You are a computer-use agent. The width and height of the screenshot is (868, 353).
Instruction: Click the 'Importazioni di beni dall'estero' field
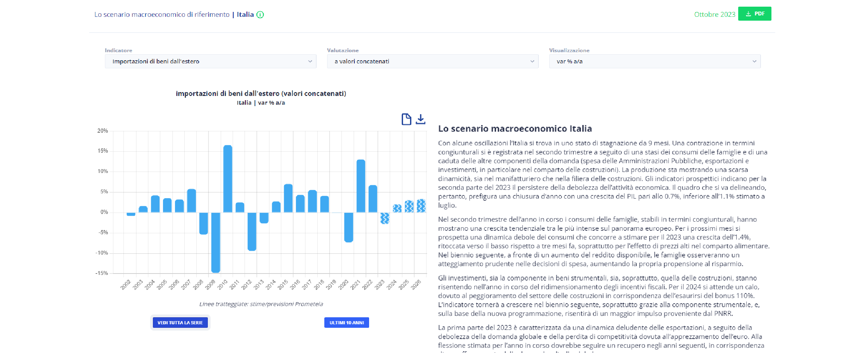pyautogui.click(x=156, y=61)
